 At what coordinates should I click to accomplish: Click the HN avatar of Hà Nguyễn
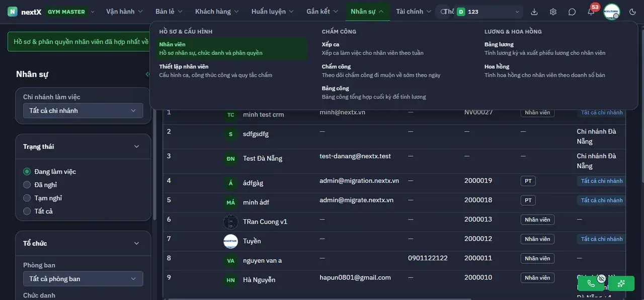230,280
